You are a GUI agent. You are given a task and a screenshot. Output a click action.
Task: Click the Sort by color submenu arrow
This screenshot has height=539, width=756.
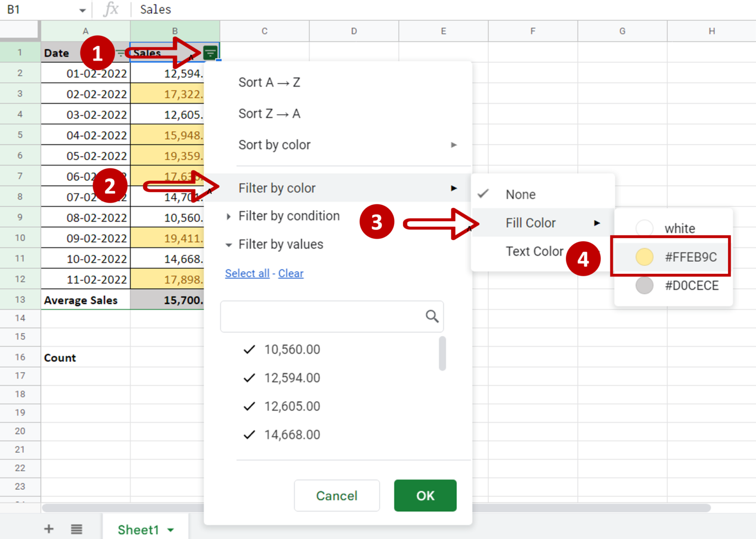coord(454,145)
